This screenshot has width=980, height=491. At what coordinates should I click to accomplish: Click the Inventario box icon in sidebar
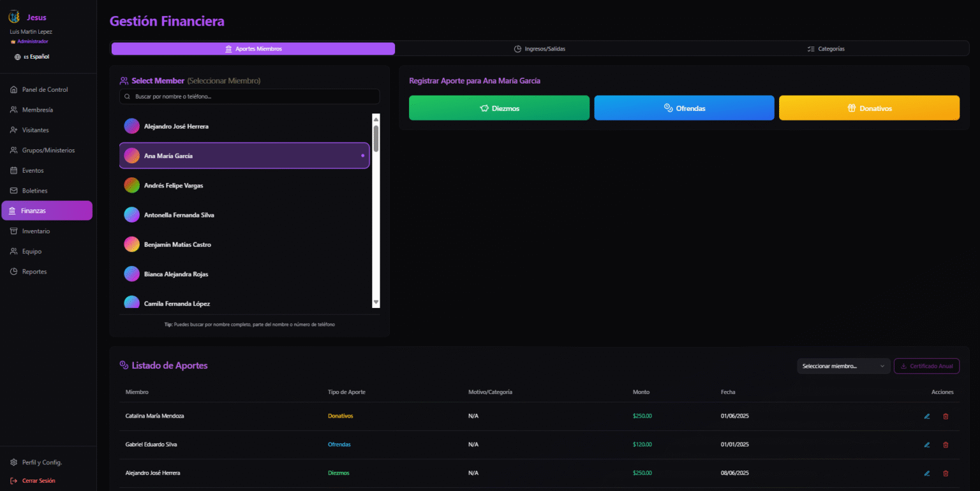pos(14,231)
